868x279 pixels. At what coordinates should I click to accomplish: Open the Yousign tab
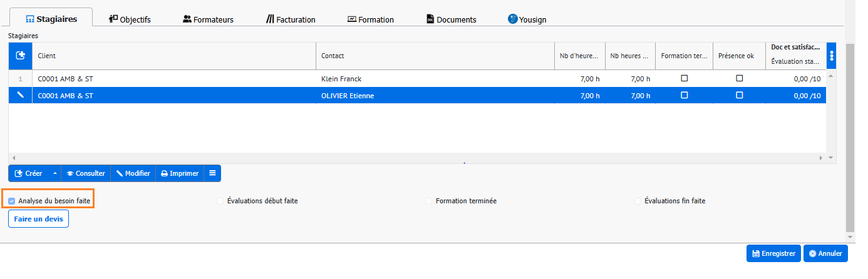coord(527,19)
